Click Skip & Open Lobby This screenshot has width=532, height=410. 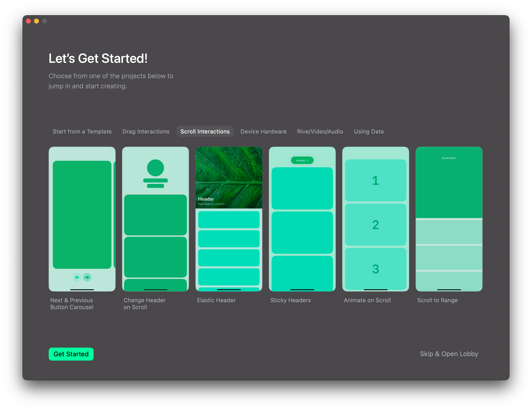(449, 354)
